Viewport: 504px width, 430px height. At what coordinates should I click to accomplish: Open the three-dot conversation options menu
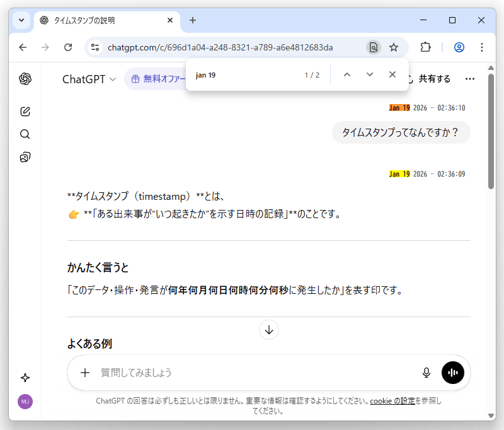pos(469,79)
